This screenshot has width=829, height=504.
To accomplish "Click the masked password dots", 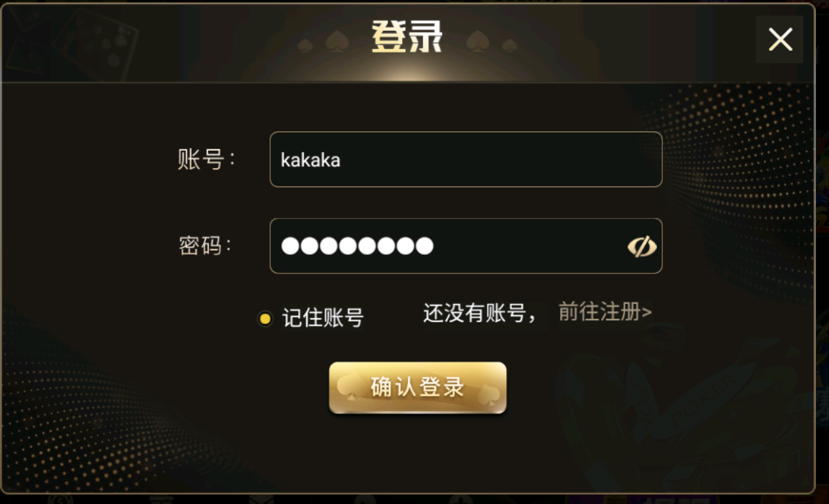I will click(x=357, y=246).
